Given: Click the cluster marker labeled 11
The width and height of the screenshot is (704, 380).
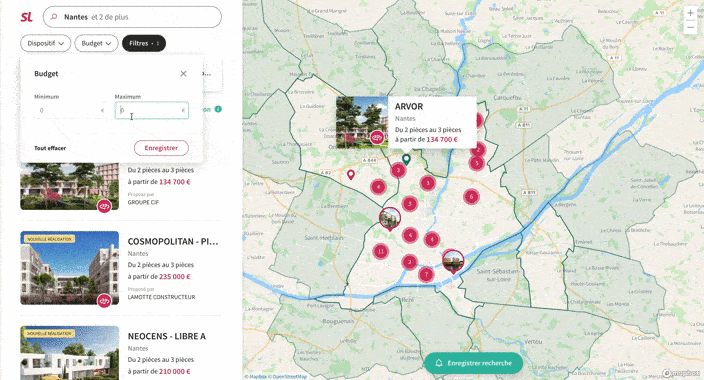Looking at the screenshot, I should [381, 251].
